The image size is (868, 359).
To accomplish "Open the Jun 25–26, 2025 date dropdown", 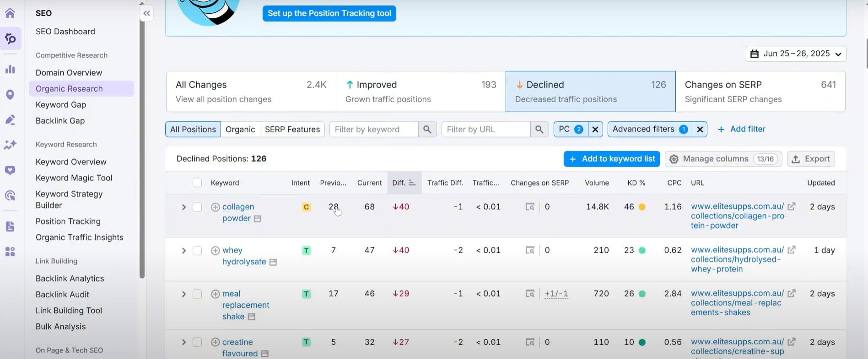I will 795,54.
